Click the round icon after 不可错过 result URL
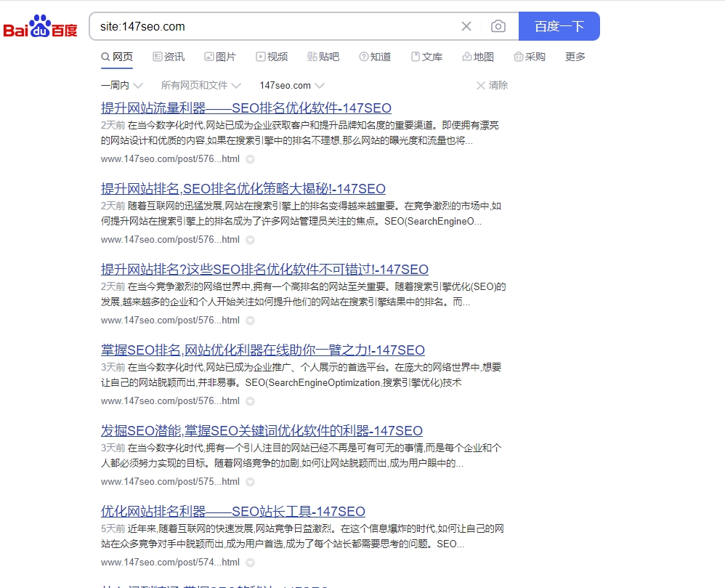The width and height of the screenshot is (725, 588). point(250,320)
